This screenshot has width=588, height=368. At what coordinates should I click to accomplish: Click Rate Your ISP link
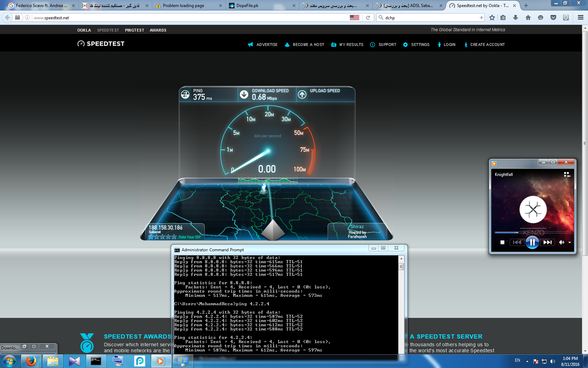(x=190, y=237)
